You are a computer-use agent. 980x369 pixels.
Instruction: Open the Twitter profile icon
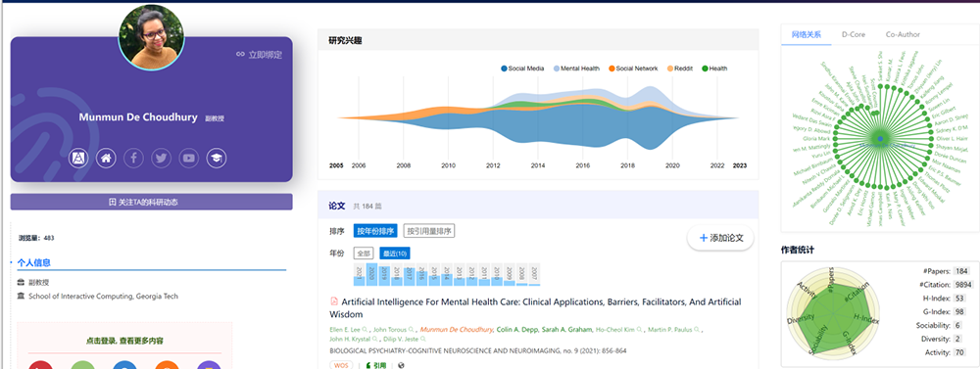pos(162,158)
